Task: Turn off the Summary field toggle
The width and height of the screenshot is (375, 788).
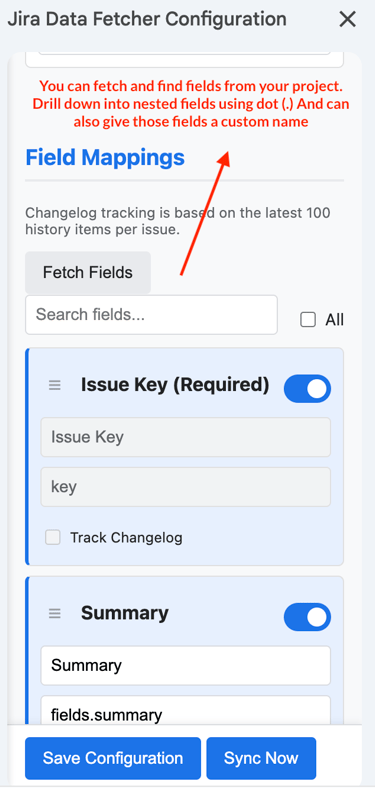Action: [x=307, y=617]
